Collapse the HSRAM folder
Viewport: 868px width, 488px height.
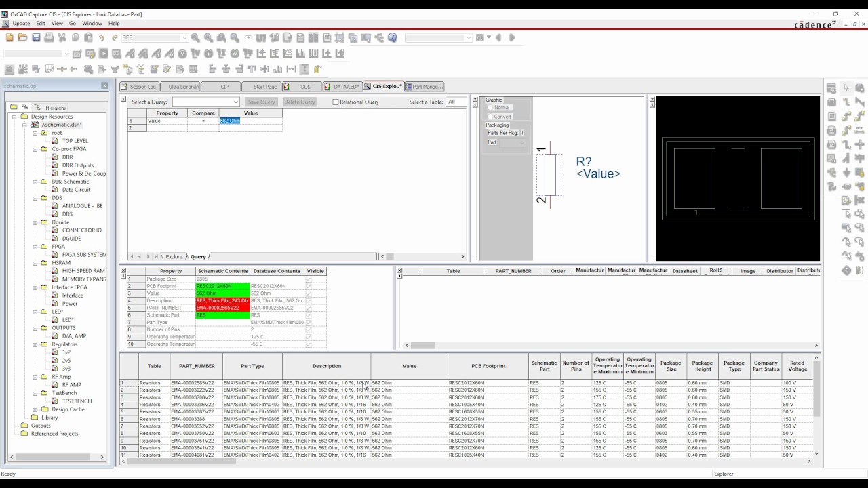36,263
